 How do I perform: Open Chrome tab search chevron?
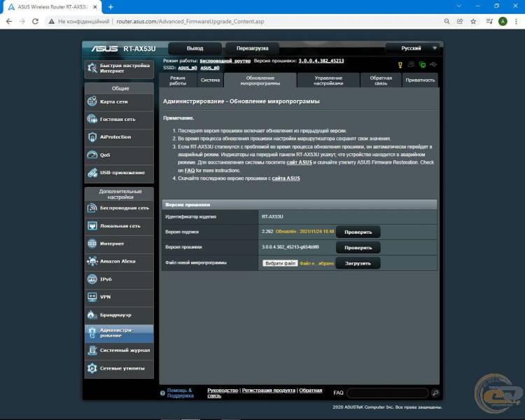pos(458,6)
